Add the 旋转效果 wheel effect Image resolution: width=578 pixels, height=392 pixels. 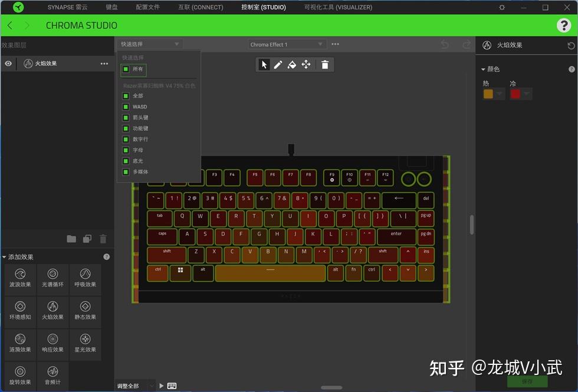(20, 376)
